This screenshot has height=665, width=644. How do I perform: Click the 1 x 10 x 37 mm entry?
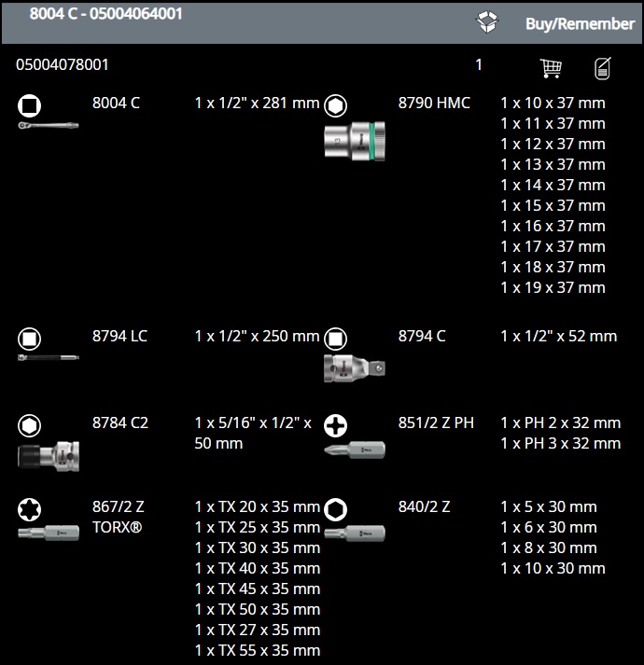click(x=553, y=103)
